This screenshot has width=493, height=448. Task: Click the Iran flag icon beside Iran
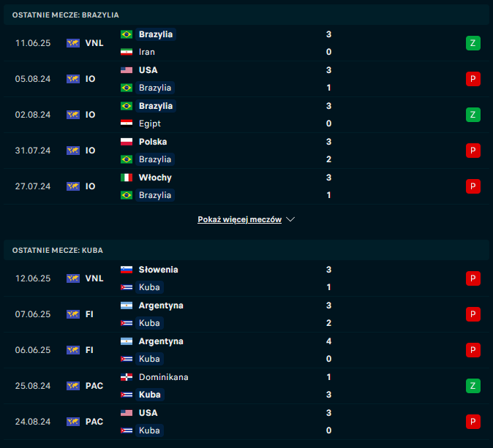pyautogui.click(x=127, y=52)
